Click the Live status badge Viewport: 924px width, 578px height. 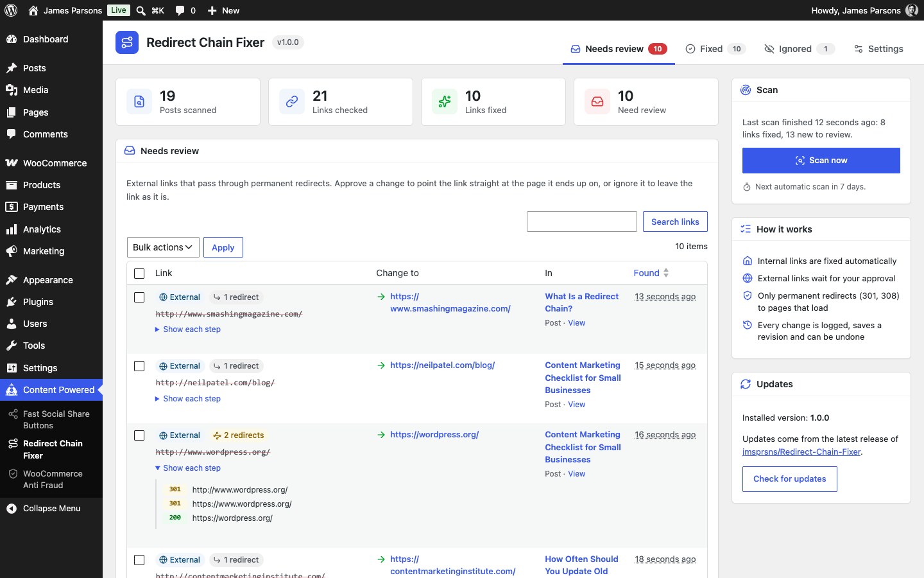tap(119, 10)
